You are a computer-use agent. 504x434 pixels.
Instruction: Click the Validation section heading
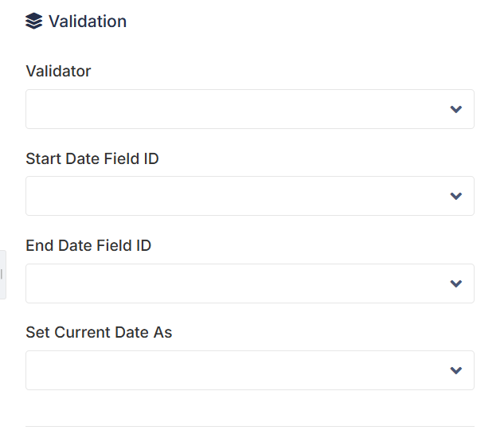88,22
